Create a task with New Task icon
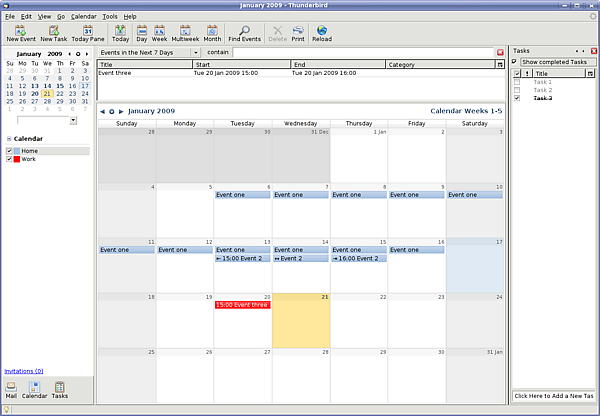Viewport: 600px width, 416px height. coord(54,30)
